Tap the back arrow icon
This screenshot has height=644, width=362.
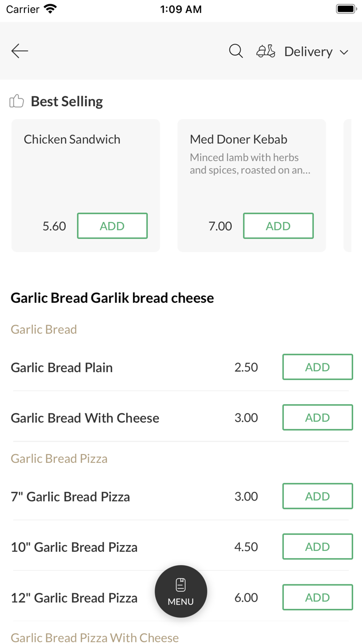coord(20,51)
